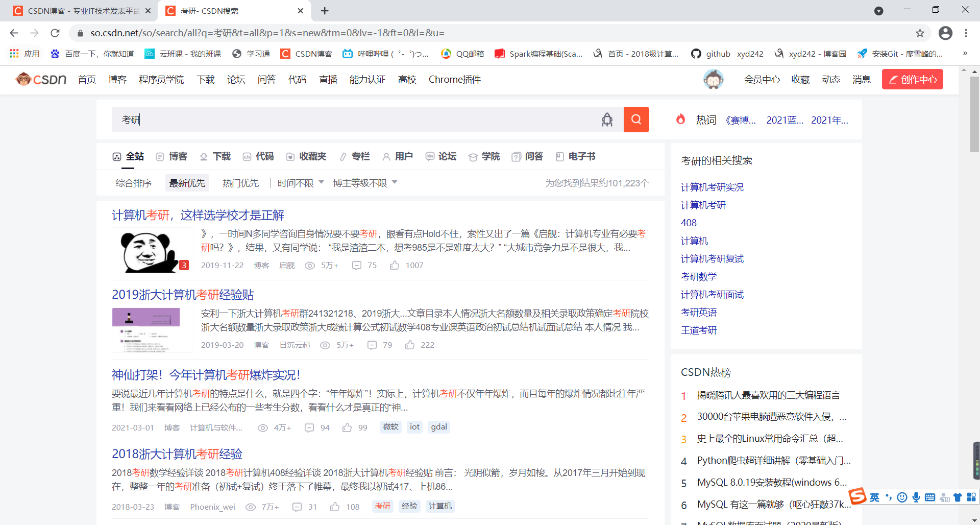Click the thumbs-up icon showing 1007 likes
Viewport: 980px width, 525px height.
coord(395,266)
